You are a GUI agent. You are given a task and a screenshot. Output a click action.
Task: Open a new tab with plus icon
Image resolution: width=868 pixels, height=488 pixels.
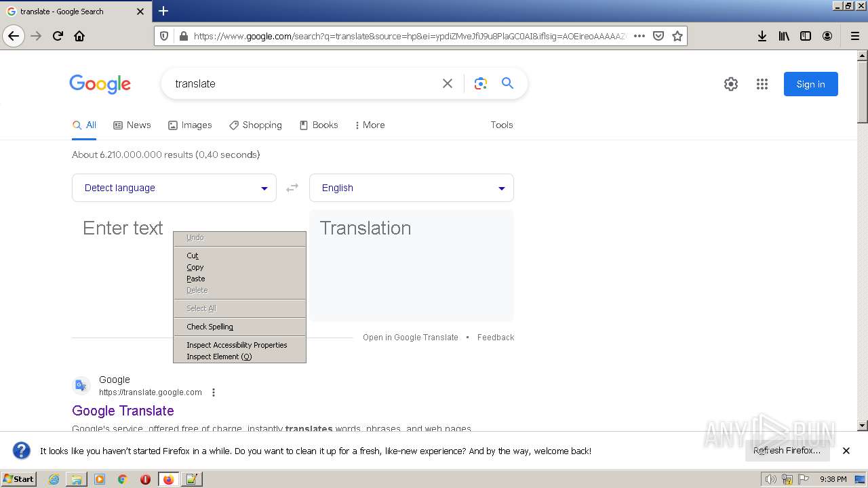point(163,11)
